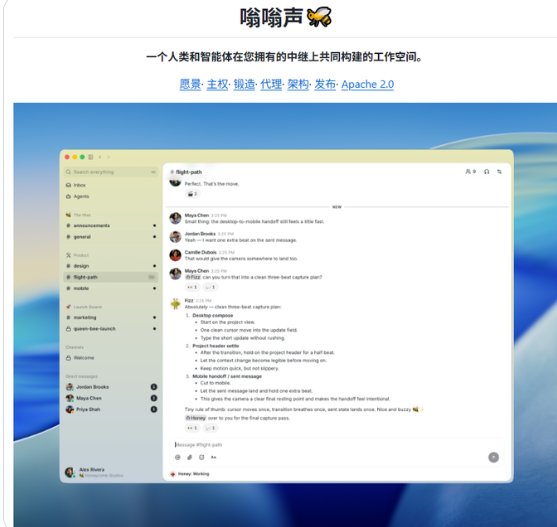
Task: Follow the 架构 link
Action: (x=298, y=85)
